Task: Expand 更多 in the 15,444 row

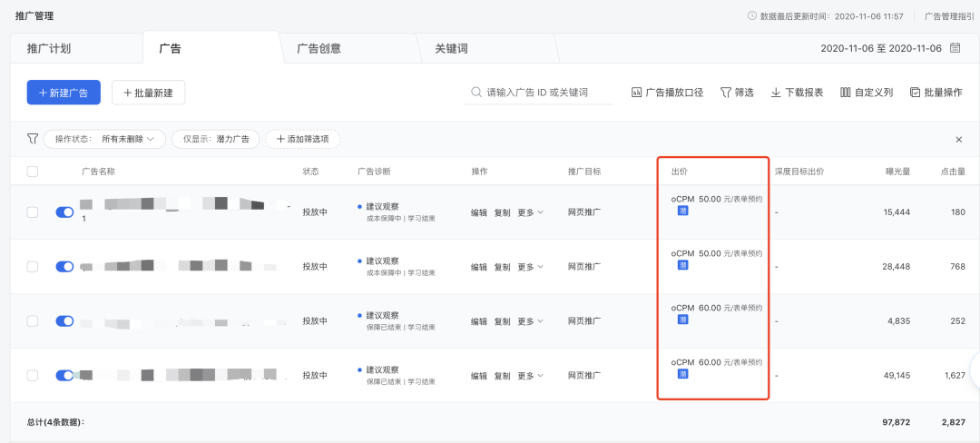Action: click(531, 212)
